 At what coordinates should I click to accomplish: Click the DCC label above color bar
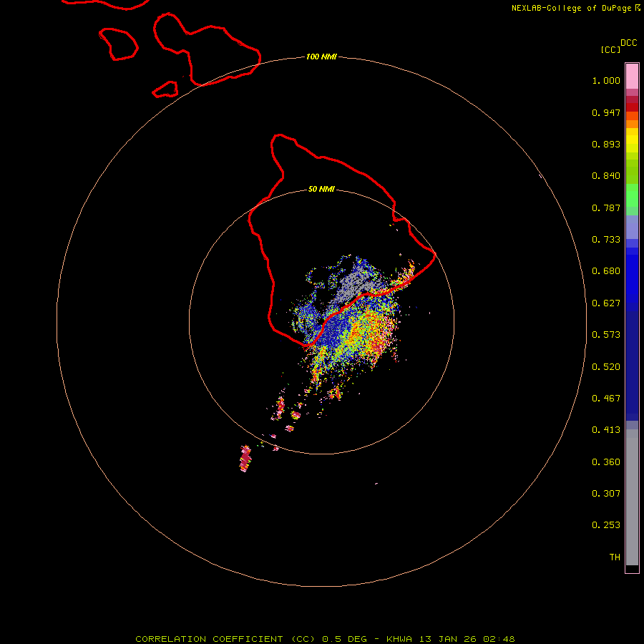pyautogui.click(x=628, y=43)
